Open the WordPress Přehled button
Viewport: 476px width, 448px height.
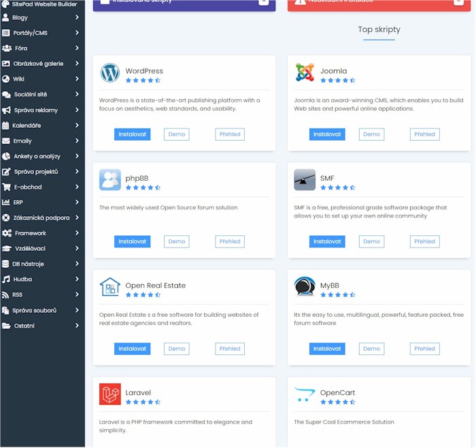230,134
